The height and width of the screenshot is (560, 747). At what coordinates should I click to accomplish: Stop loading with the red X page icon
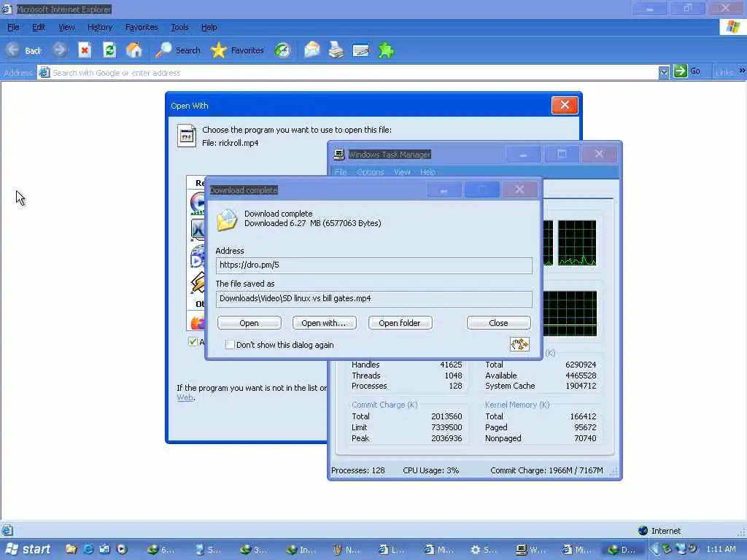[85, 50]
